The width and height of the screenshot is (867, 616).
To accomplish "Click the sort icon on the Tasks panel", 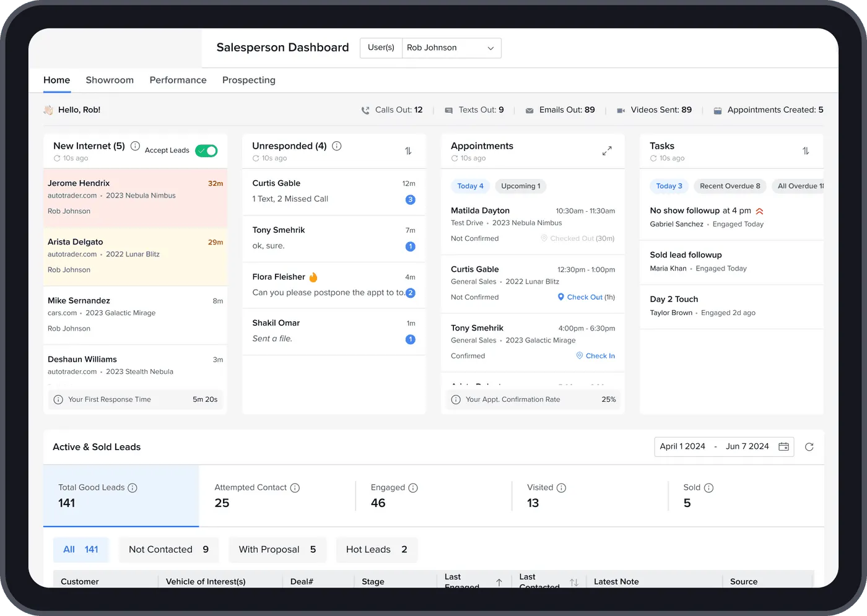I will pos(806,150).
